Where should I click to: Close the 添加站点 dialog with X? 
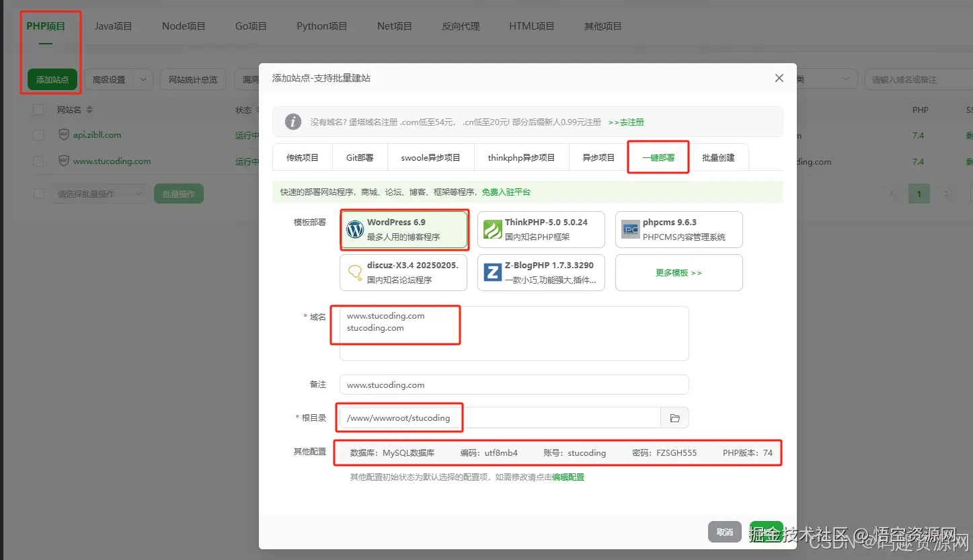779,78
